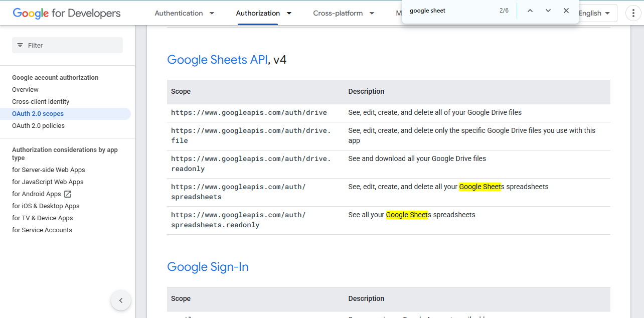Close the find-in-page bar

pyautogui.click(x=566, y=11)
